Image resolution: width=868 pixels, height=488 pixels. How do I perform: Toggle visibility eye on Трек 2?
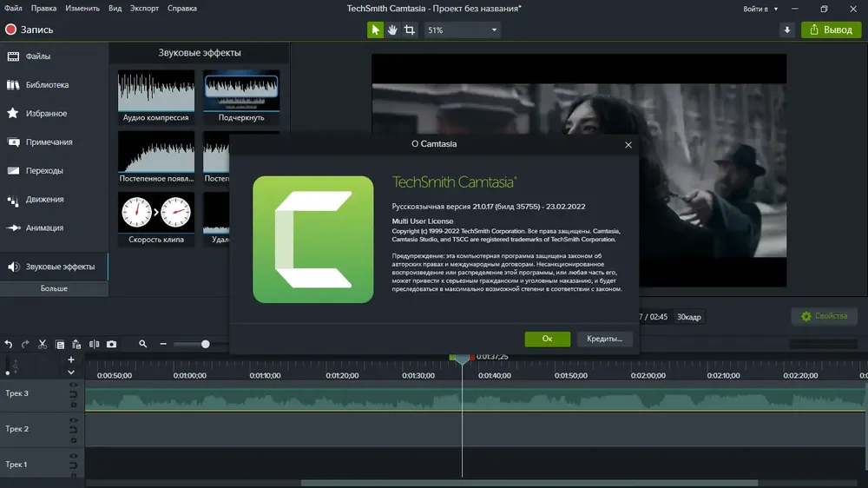click(x=73, y=420)
